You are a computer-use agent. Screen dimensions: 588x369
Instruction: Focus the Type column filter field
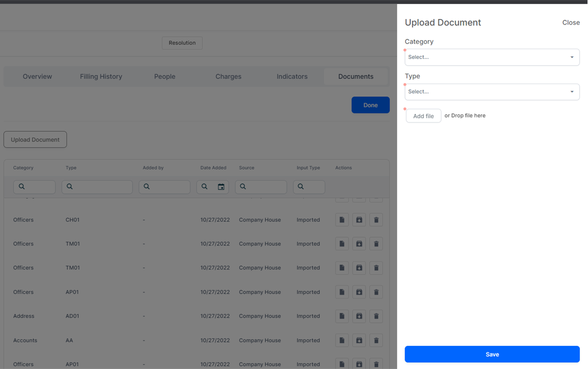[102, 187]
